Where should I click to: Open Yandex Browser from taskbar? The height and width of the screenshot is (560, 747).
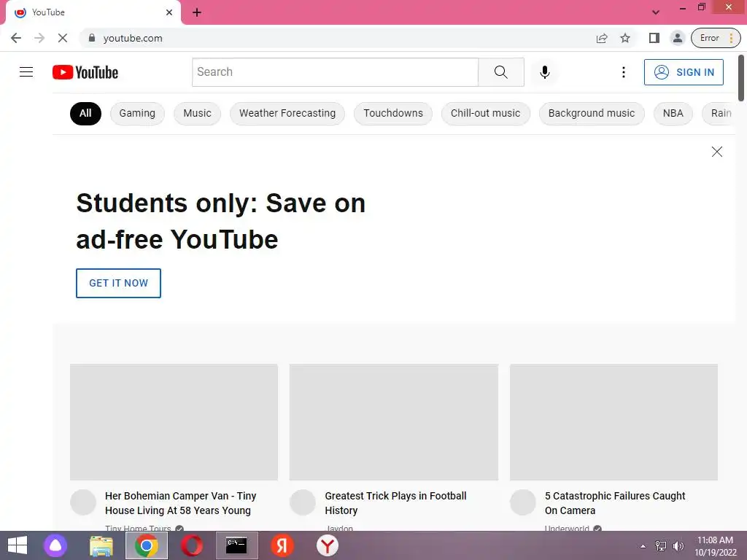[x=328, y=545]
